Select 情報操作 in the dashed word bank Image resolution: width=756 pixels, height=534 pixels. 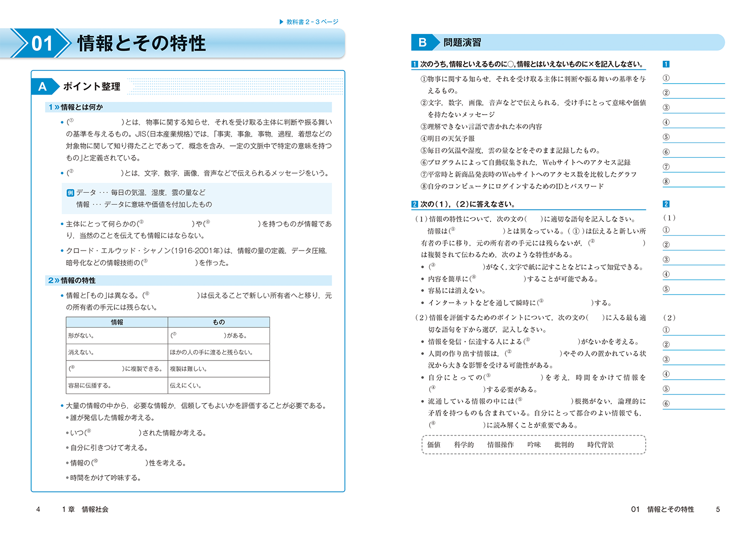point(500,445)
